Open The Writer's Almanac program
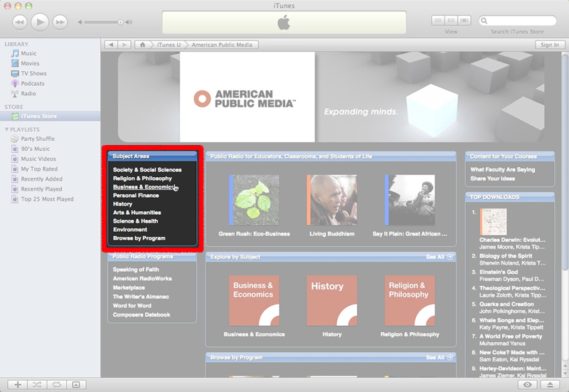 pos(141,297)
